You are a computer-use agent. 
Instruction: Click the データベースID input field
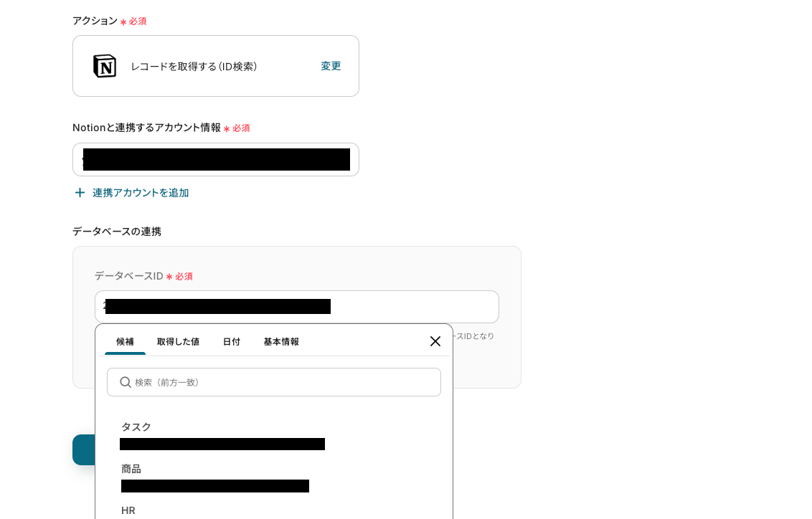coord(297,307)
